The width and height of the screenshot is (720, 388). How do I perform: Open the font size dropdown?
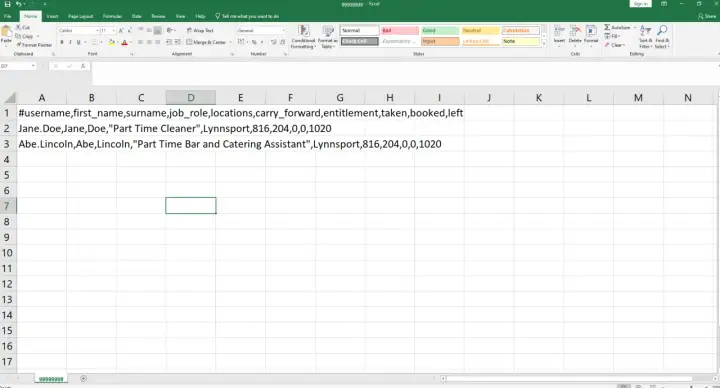coord(113,30)
